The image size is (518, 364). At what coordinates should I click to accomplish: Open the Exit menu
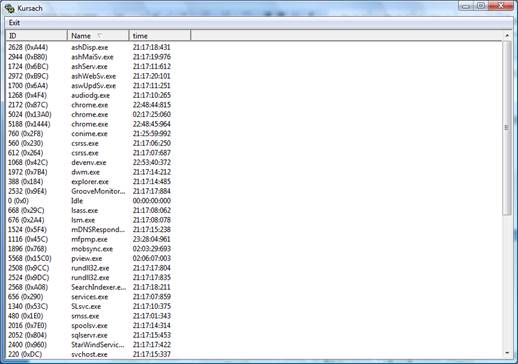14,23
